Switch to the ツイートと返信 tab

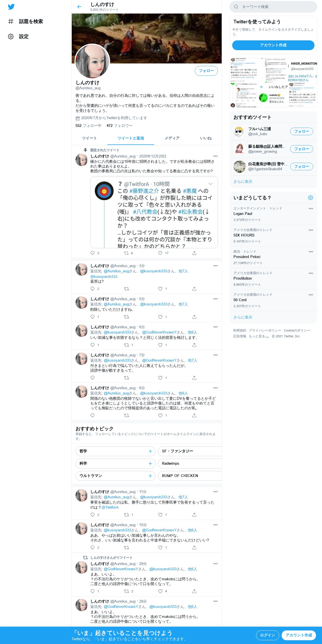131,138
